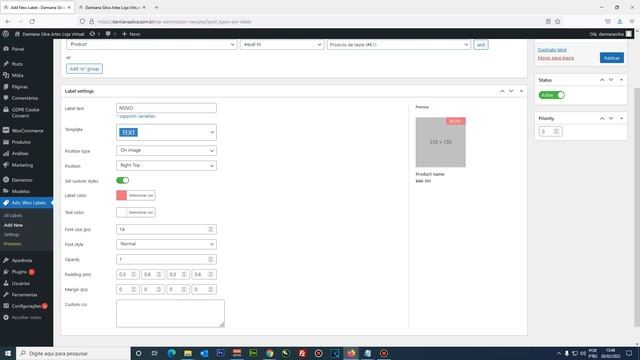
Task: Click the Duplicate label link
Action: click(x=552, y=50)
